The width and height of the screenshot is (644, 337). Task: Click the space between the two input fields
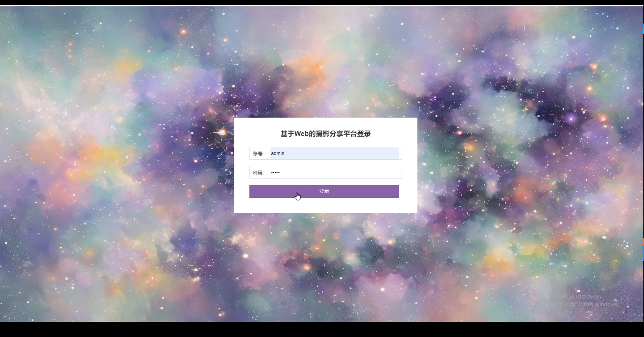pyautogui.click(x=325, y=163)
